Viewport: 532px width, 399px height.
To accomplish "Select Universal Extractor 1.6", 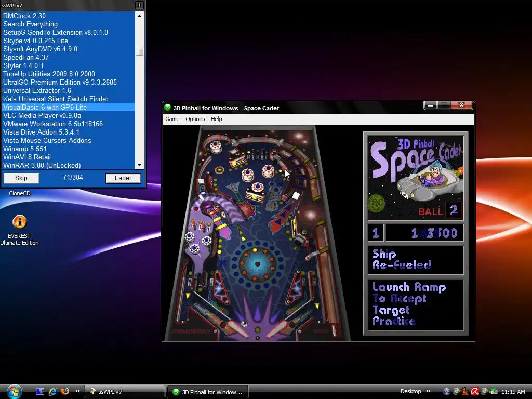I will click(69, 90).
